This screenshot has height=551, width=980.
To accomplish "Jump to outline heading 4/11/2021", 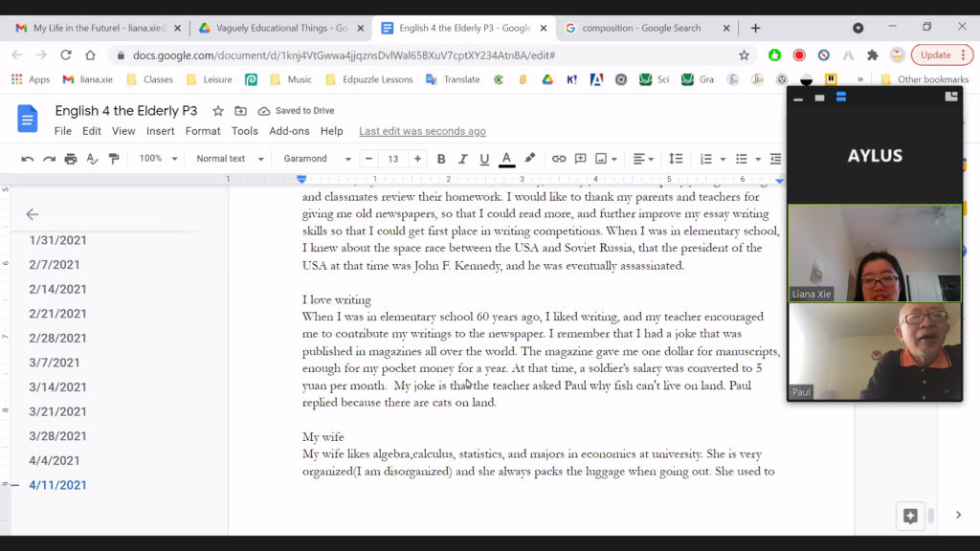I will pyautogui.click(x=57, y=485).
